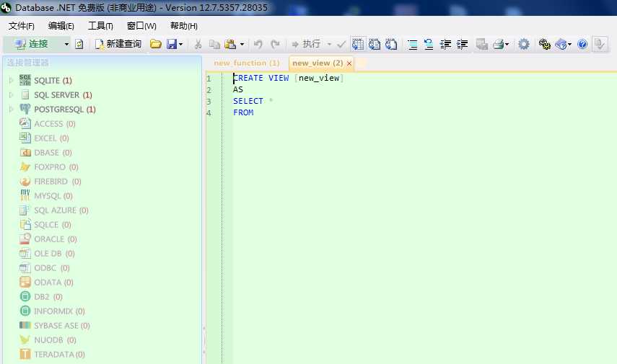Click the 新建查询 (New Query) button

click(x=118, y=44)
